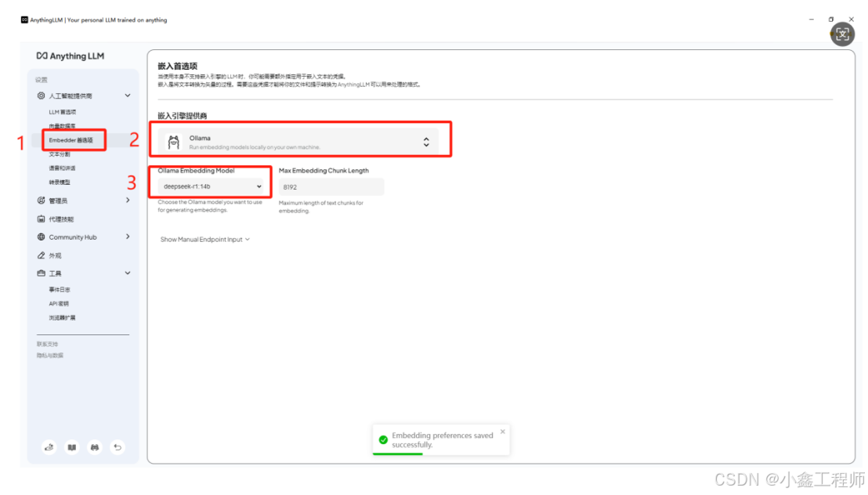Open 浏览器扩展 page
Image resolution: width=868 pixels, height=495 pixels.
[x=62, y=318]
